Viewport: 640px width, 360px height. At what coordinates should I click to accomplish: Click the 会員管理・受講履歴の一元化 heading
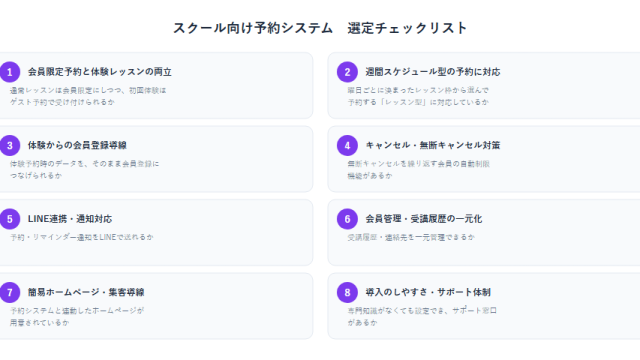[424, 219]
